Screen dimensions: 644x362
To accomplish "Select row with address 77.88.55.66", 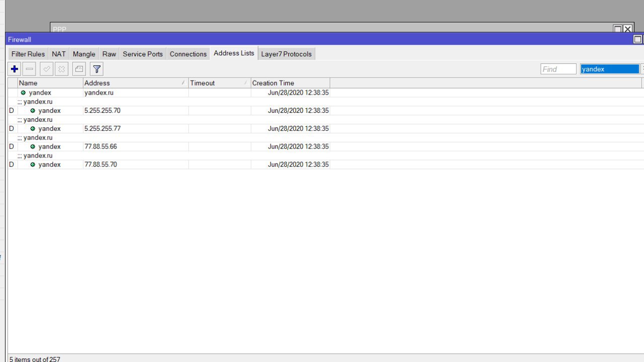I will point(325,147).
